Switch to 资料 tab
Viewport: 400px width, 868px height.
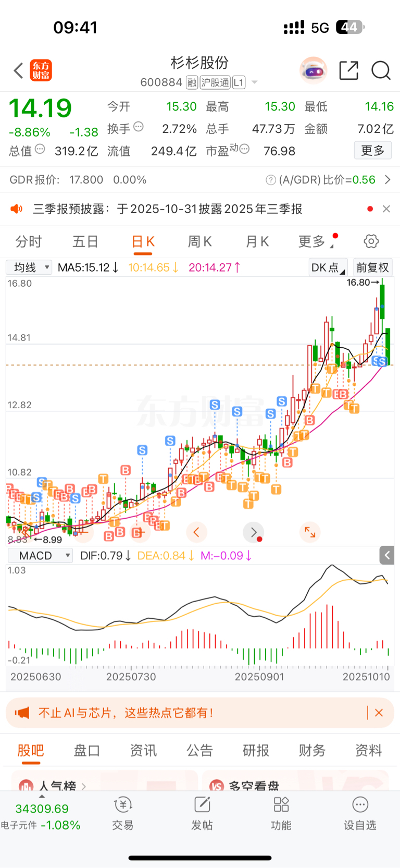tap(368, 751)
